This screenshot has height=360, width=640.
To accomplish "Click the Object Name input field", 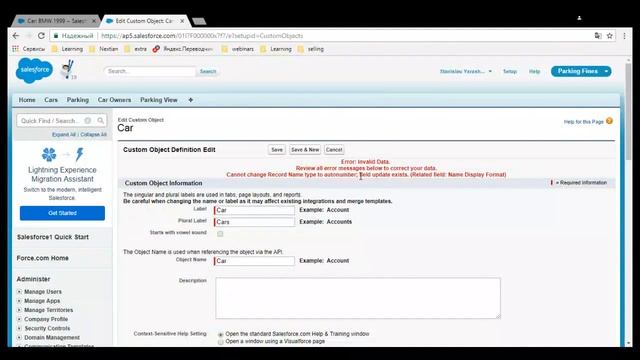I will 254,261.
